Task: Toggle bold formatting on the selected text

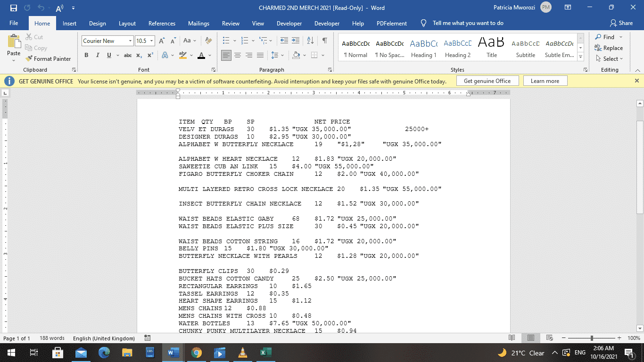Action: coord(86,55)
